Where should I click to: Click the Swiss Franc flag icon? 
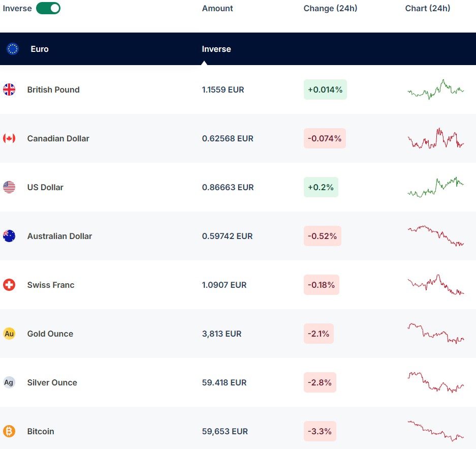(9, 285)
